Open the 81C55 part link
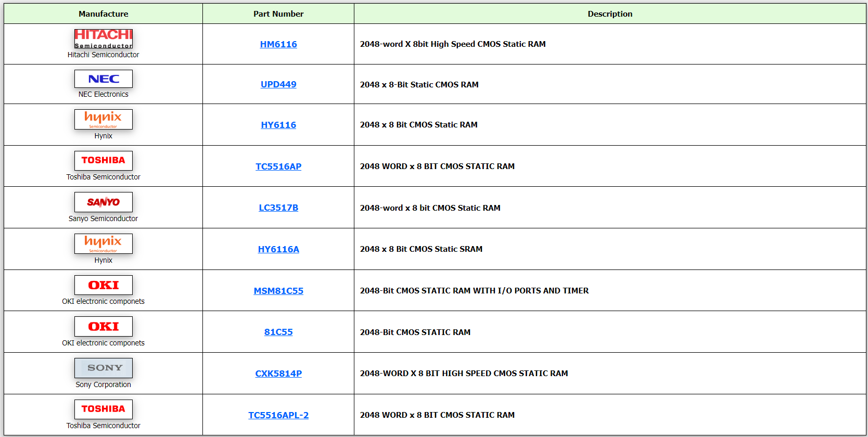This screenshot has width=868, height=437. click(x=278, y=332)
